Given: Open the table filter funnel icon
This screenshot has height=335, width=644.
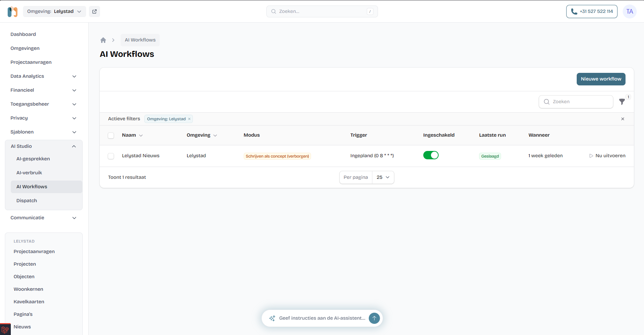Looking at the screenshot, I should pos(622,102).
